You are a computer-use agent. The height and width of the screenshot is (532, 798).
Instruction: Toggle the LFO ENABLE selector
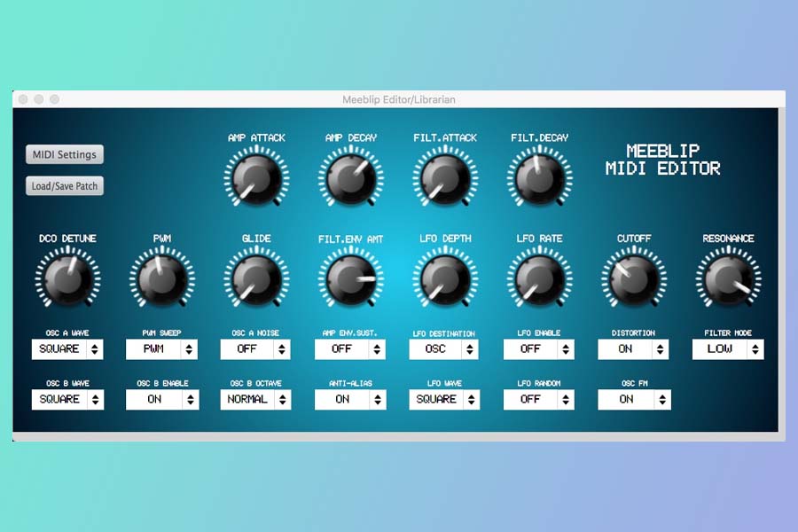coord(539,349)
